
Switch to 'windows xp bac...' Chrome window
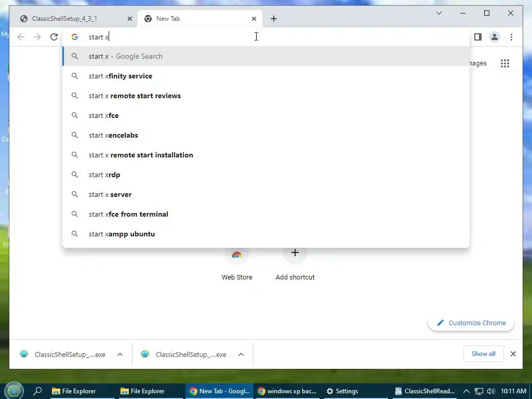pos(287,391)
